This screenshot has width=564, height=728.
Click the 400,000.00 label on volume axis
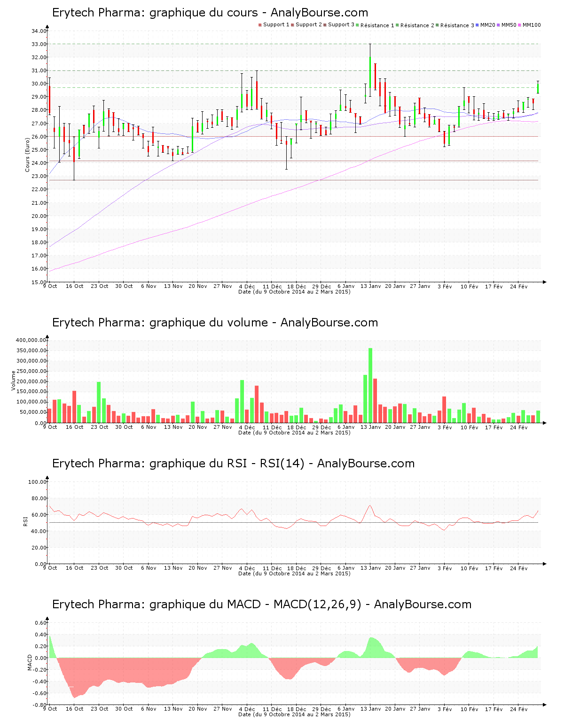coord(31,340)
